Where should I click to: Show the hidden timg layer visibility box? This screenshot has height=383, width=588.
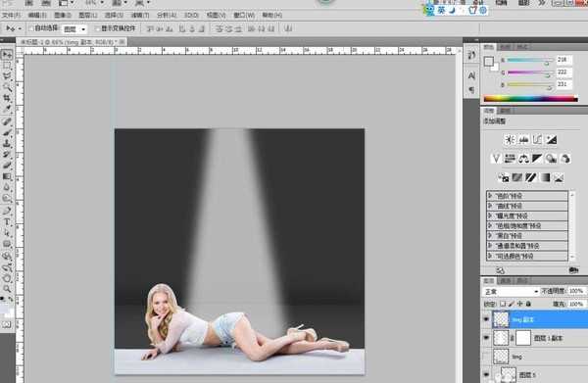pos(486,357)
